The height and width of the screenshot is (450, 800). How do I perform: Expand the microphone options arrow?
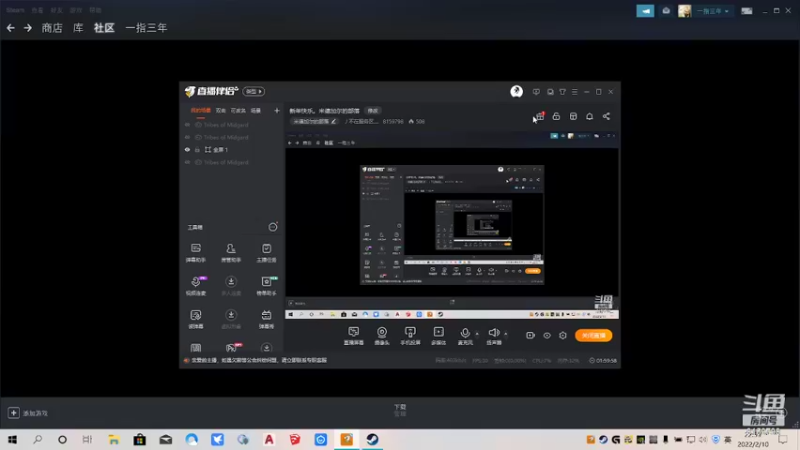(477, 334)
